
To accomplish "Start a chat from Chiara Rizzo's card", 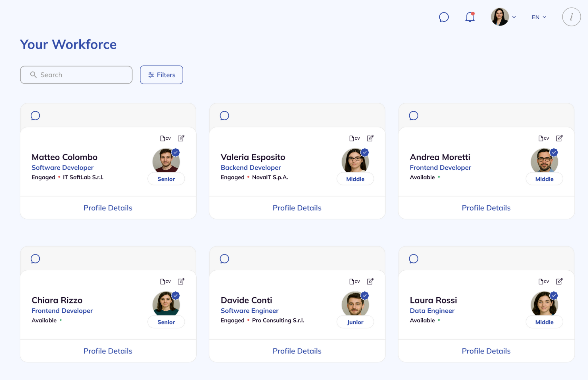I will point(35,259).
